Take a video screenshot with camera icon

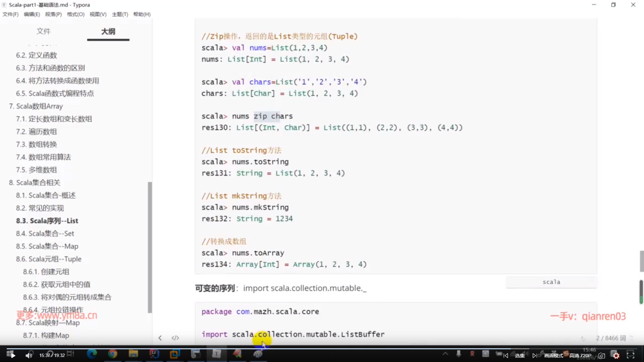point(602,356)
